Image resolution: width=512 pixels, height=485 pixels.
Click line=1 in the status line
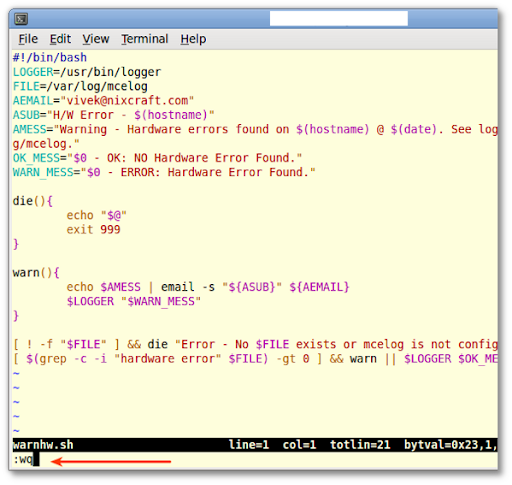pyautogui.click(x=249, y=445)
